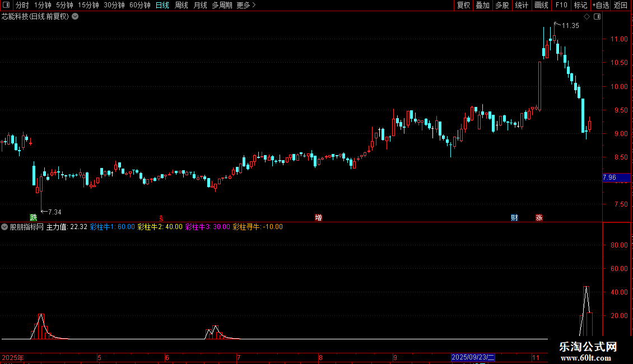Viewport: 633px width, 364px height.
Task: Toggle the sidebar panel icon at top-left
Action: (6, 5)
